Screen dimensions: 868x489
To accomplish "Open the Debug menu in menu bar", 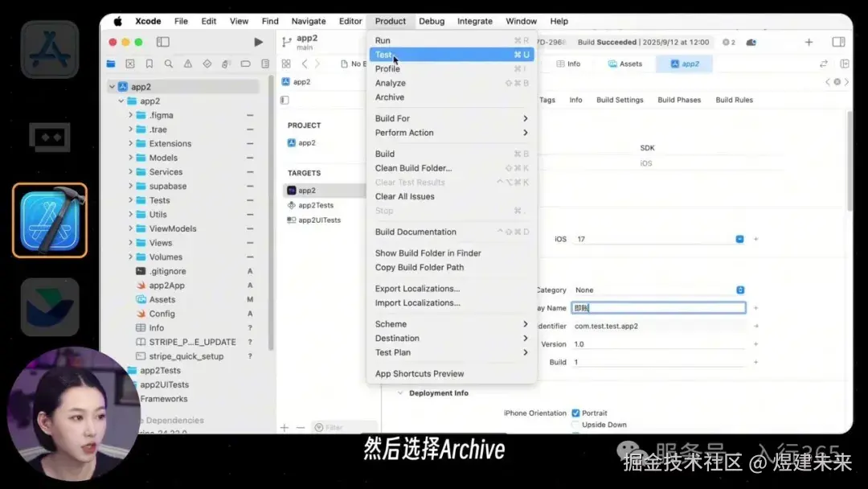I will (x=432, y=21).
